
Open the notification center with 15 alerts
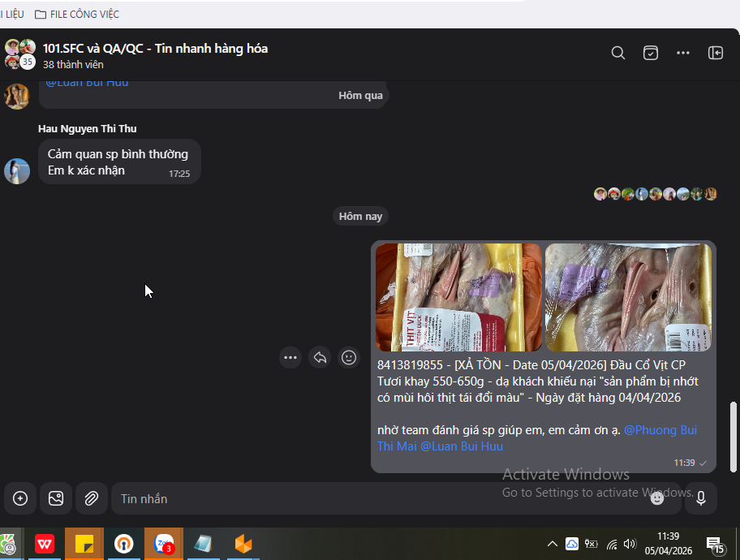pos(716,545)
